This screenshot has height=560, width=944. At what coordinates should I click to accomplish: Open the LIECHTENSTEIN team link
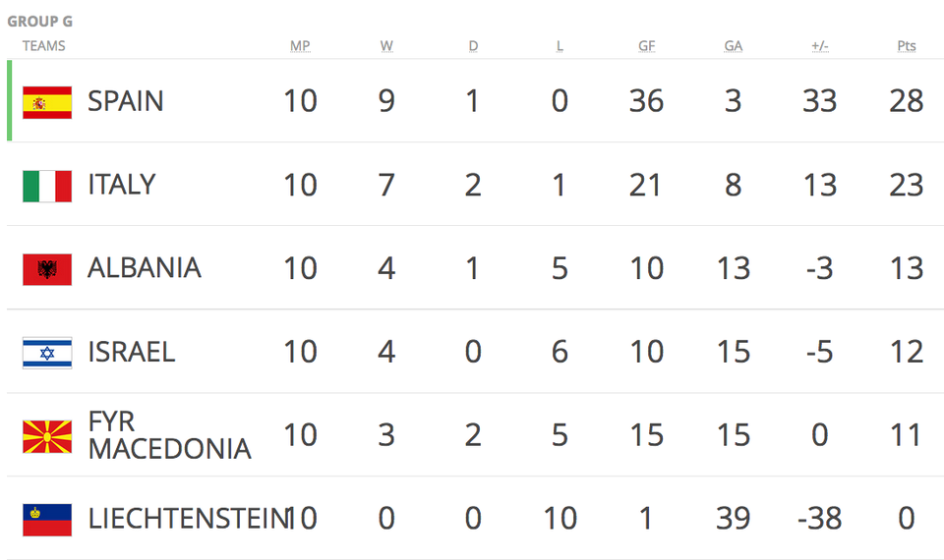click(x=187, y=519)
